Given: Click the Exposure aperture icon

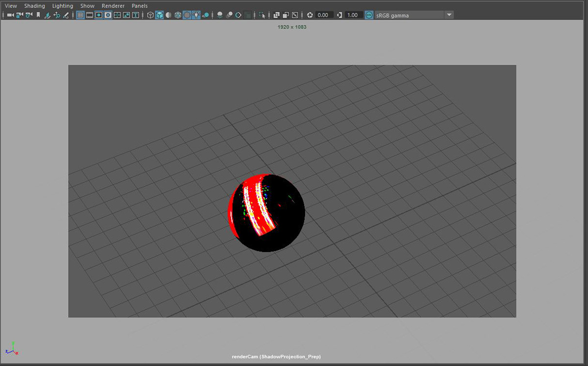Looking at the screenshot, I should (x=310, y=15).
